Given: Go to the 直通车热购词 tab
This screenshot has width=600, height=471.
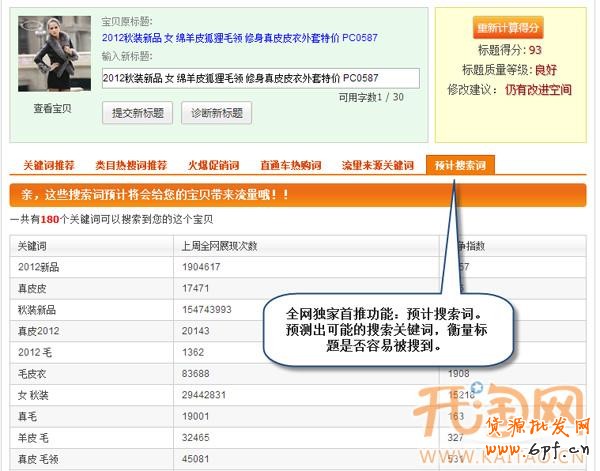Looking at the screenshot, I should click(x=290, y=165).
